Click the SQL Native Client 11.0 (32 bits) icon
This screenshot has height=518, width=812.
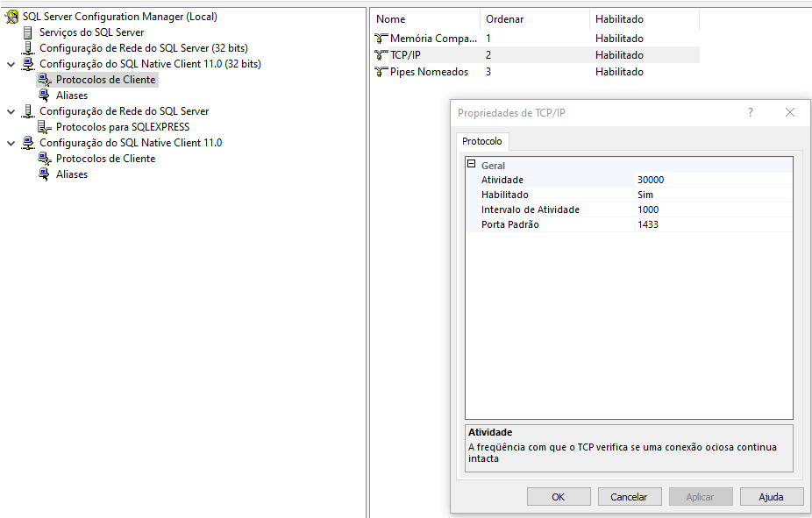[x=28, y=64]
